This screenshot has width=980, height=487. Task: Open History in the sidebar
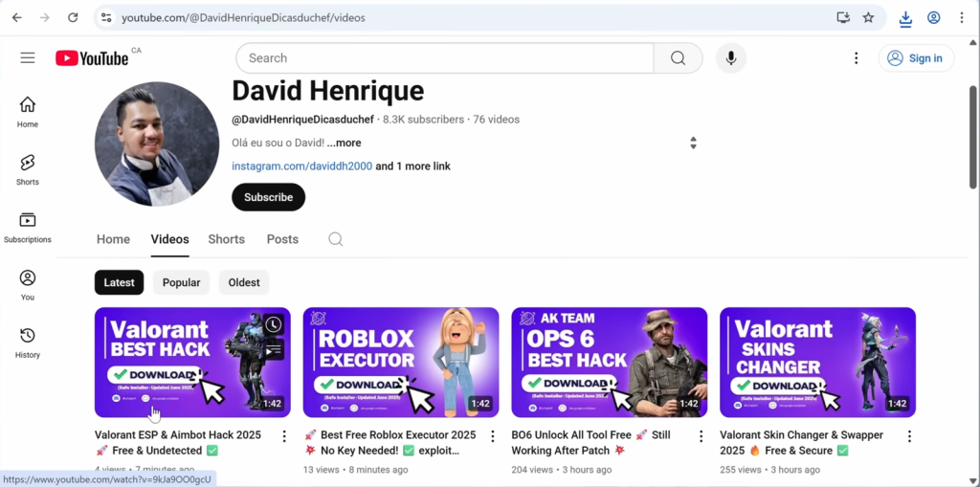tap(28, 343)
